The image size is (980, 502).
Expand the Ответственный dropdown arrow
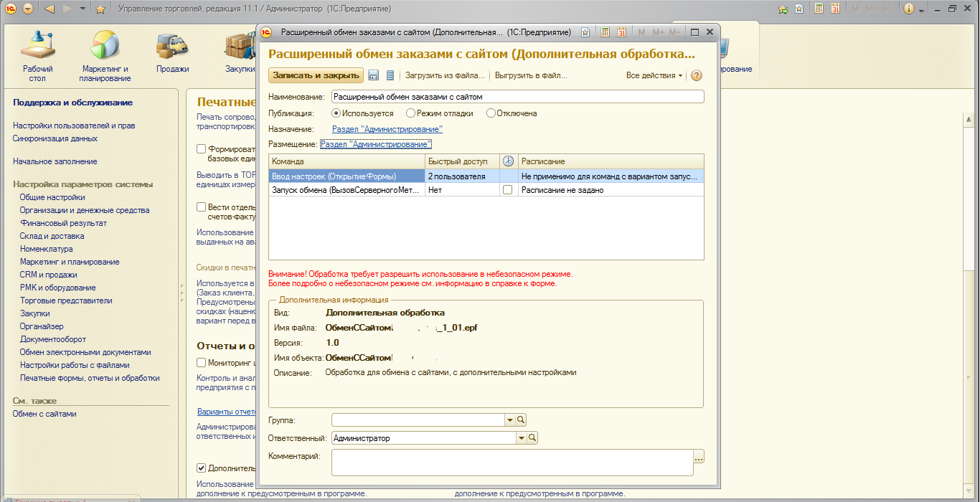(x=521, y=437)
